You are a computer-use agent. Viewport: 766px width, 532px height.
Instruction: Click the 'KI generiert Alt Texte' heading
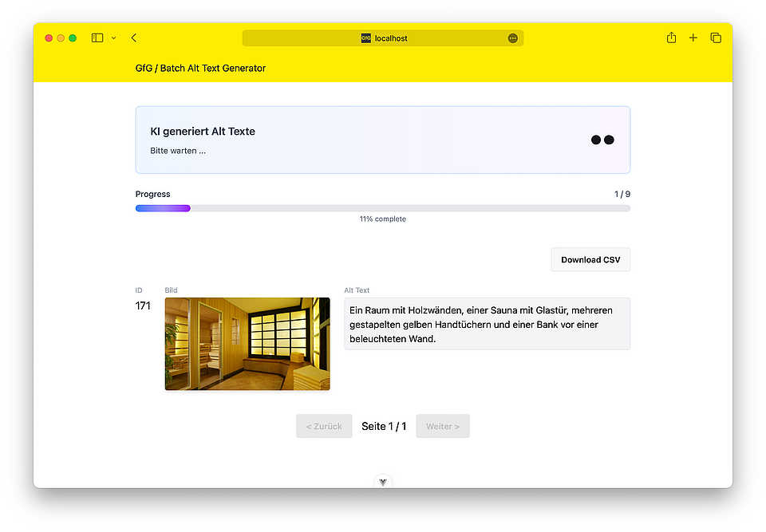click(203, 132)
